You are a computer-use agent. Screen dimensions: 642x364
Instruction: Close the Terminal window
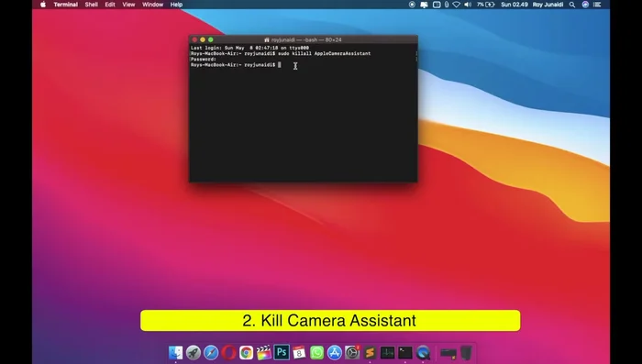click(194, 39)
